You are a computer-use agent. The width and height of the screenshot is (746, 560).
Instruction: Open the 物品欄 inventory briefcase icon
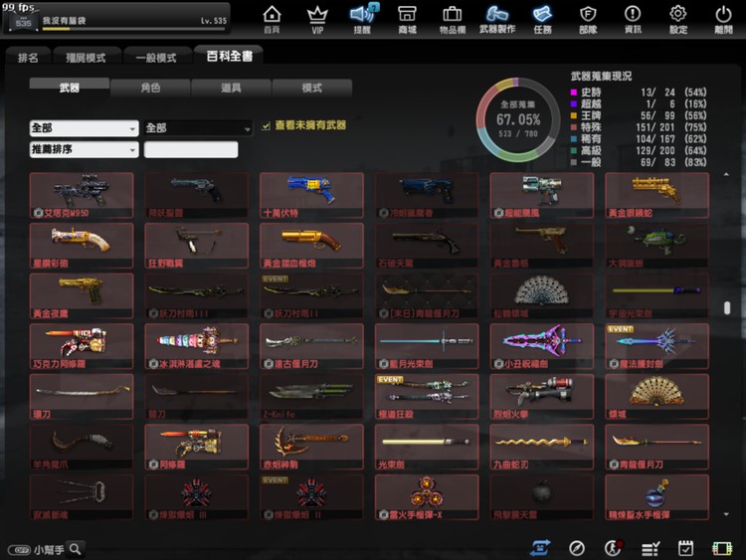[x=452, y=17]
